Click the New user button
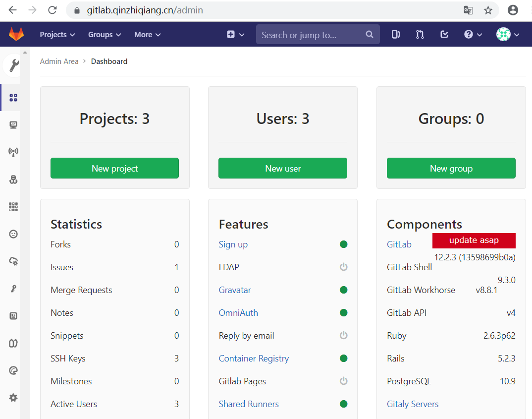532x419 pixels. coord(283,168)
